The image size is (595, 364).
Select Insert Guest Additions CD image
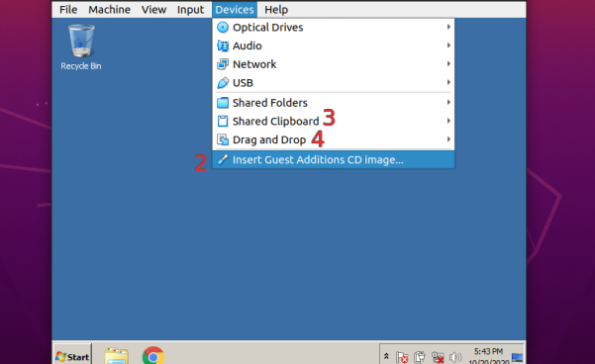tap(334, 159)
